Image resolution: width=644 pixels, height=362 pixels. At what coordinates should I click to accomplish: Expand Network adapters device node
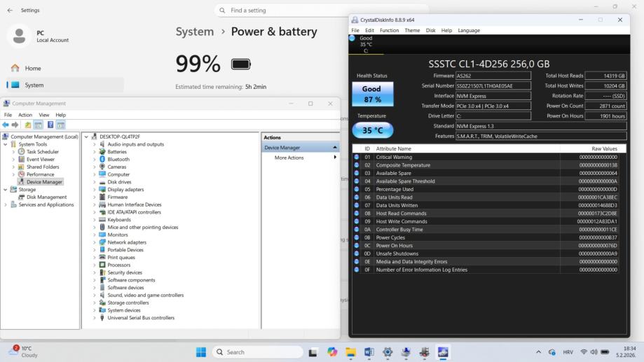[x=94, y=242]
